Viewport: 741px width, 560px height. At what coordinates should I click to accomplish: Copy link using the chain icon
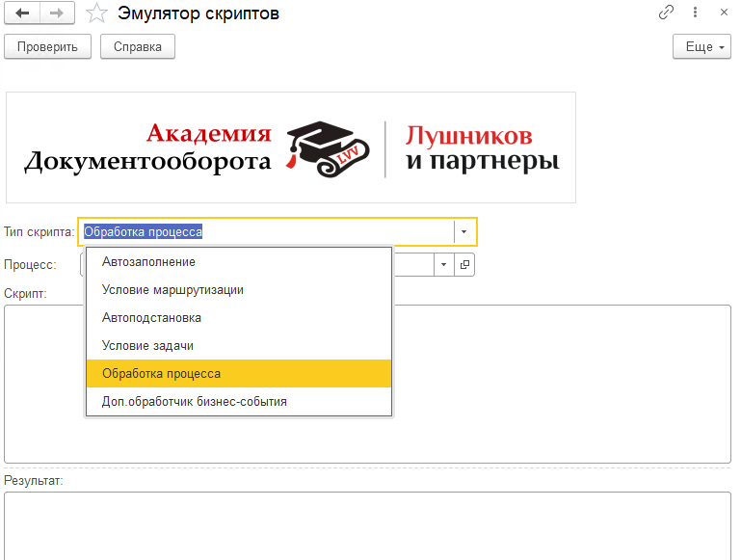(x=666, y=12)
